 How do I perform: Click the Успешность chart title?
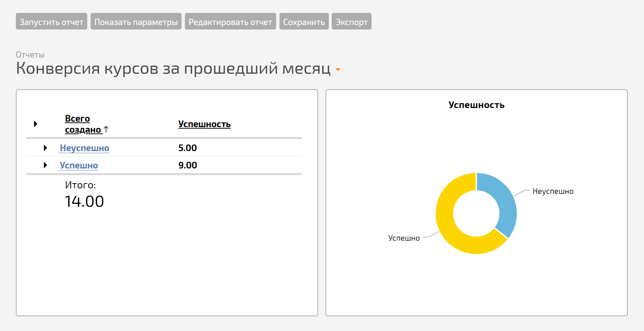click(x=476, y=105)
